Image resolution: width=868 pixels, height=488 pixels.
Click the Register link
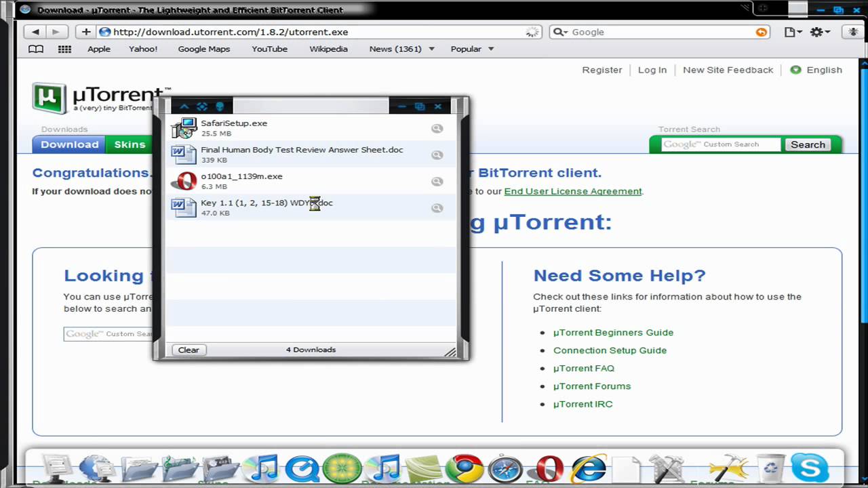(601, 70)
